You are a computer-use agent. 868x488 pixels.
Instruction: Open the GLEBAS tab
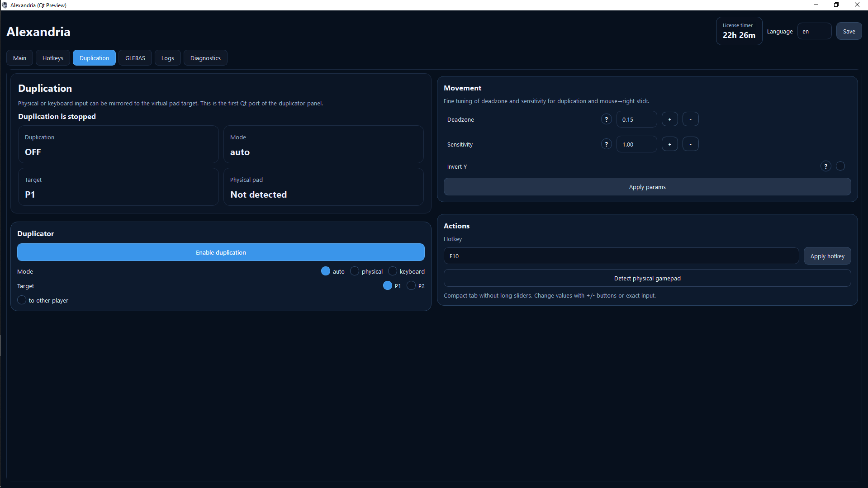click(x=135, y=58)
